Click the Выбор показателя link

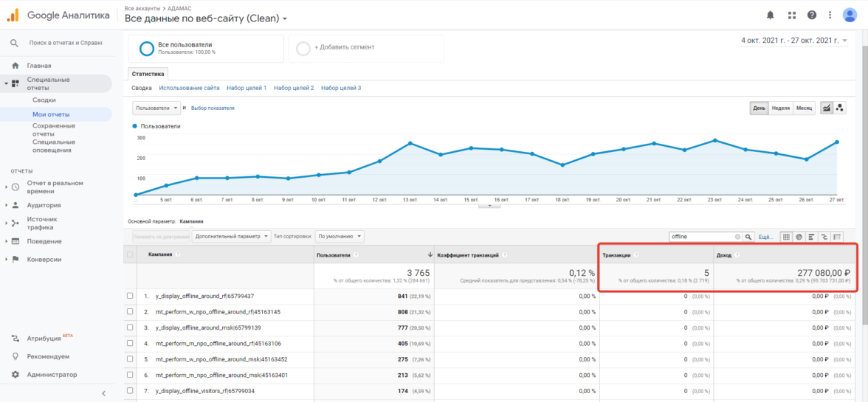coord(213,108)
